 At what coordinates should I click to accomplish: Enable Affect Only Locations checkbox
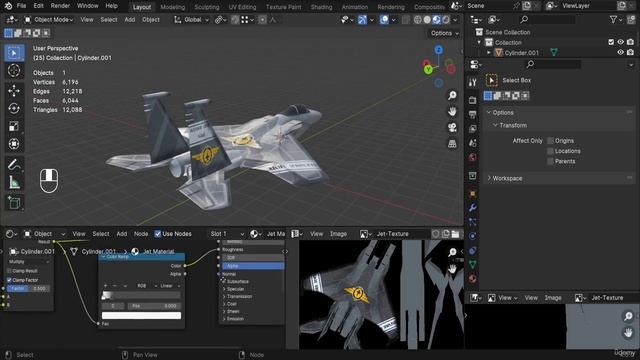(550, 151)
